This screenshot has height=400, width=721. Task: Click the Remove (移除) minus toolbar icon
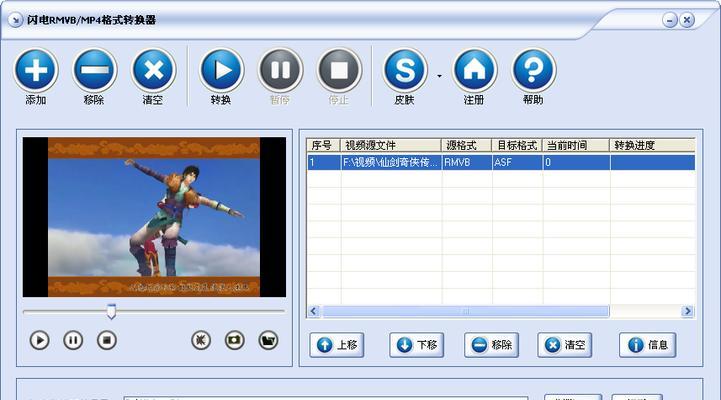(95, 70)
